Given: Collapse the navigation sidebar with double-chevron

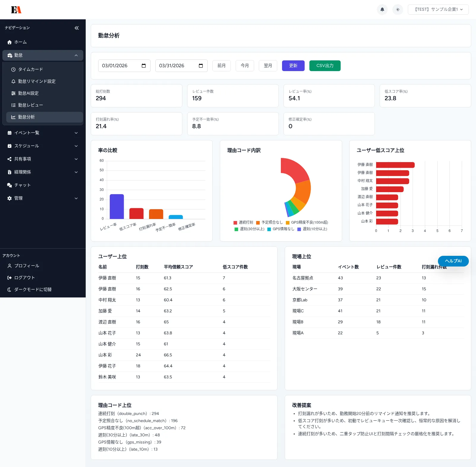Looking at the screenshot, I should tap(76, 28).
